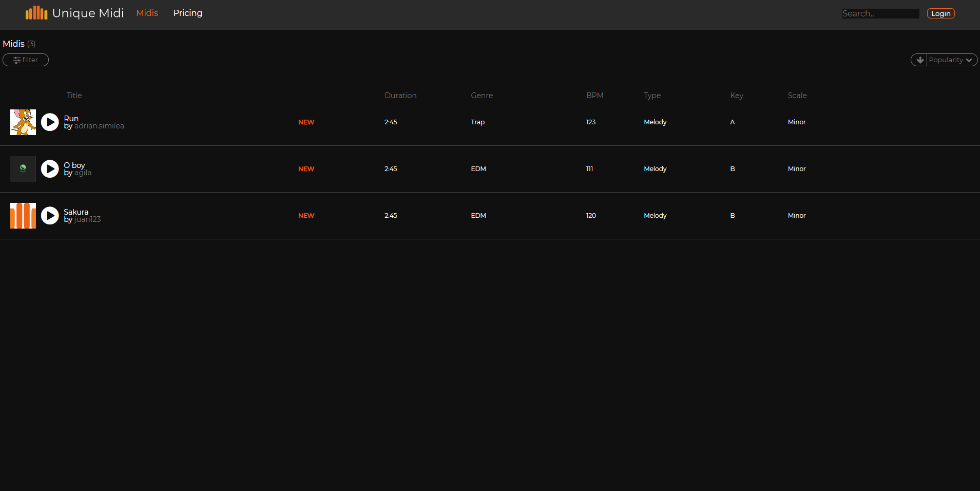The width and height of the screenshot is (980, 491).
Task: Click the Genre column header
Action: 482,96
